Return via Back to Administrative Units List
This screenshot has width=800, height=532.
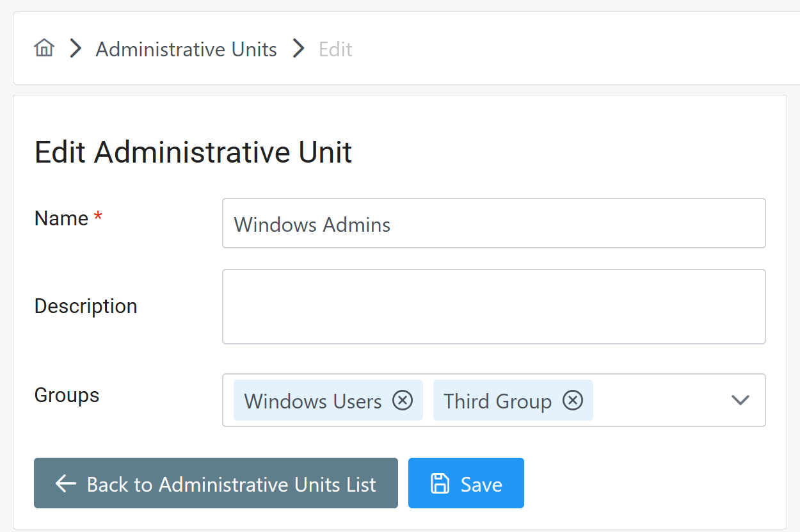[216, 483]
